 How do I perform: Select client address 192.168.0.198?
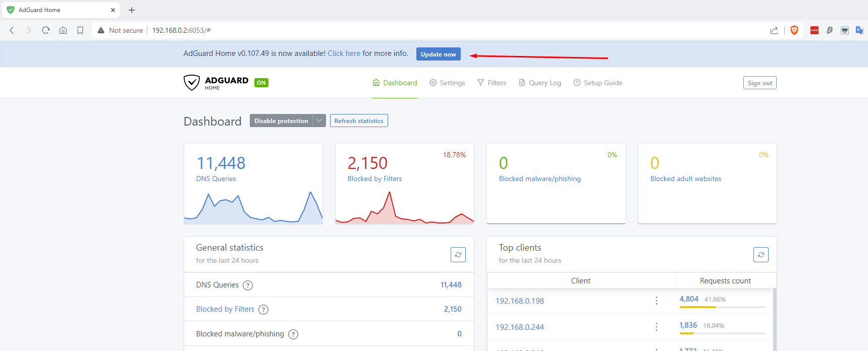520,301
